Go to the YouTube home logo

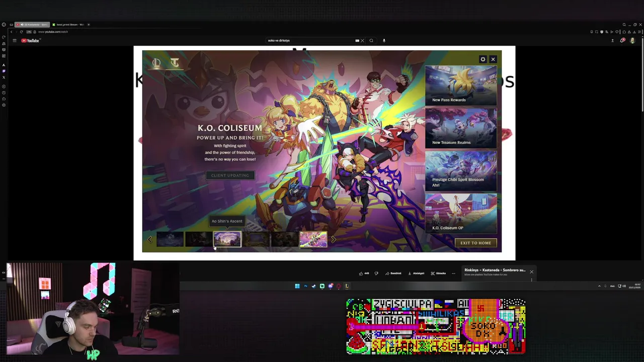[x=30, y=41]
